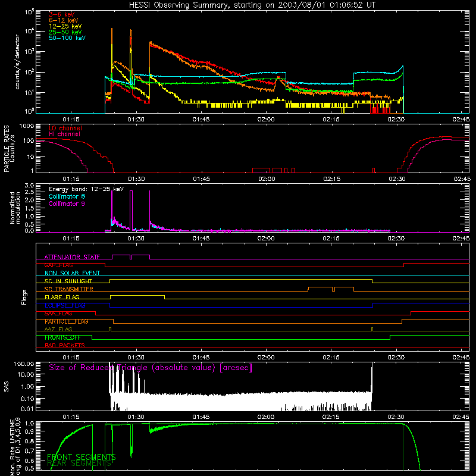Viewport: 476px width, 476px height.
Task: Click the Mon. Rate LIVETIME axis label
Action: click(15, 446)
